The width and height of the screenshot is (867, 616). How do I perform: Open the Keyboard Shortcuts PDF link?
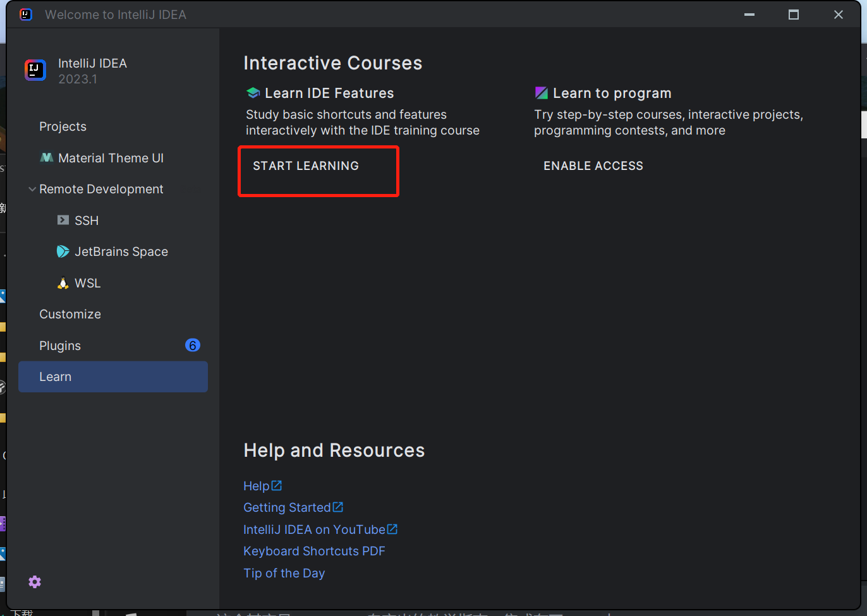click(314, 551)
